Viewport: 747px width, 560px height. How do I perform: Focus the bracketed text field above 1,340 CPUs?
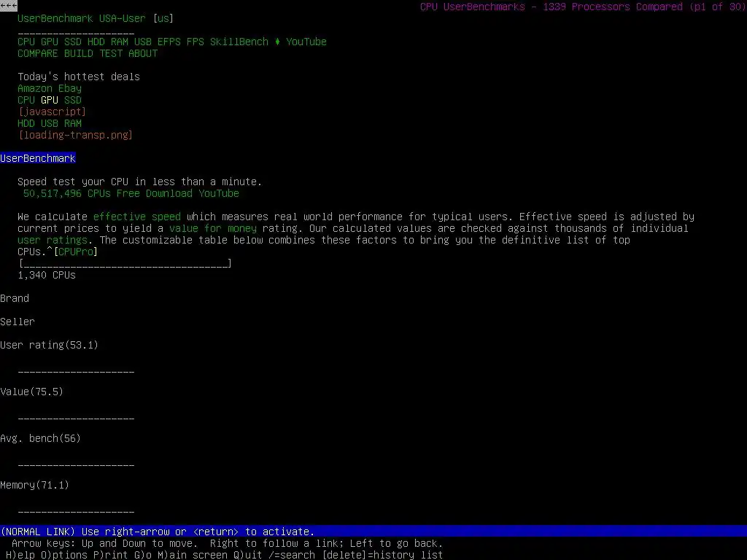[x=125, y=263]
